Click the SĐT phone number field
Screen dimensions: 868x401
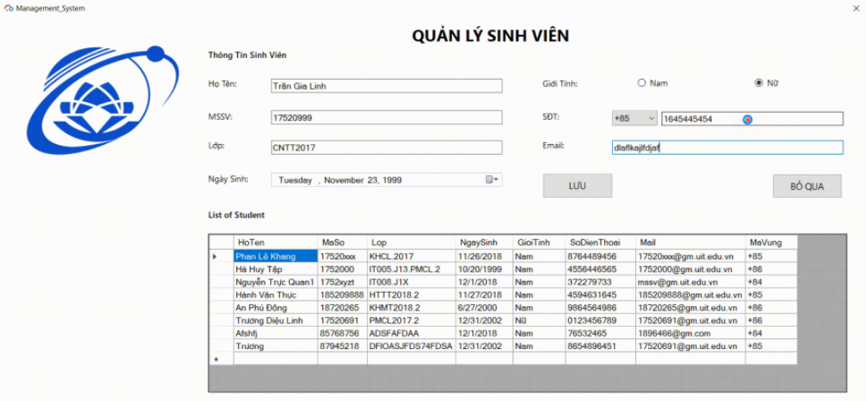752,119
